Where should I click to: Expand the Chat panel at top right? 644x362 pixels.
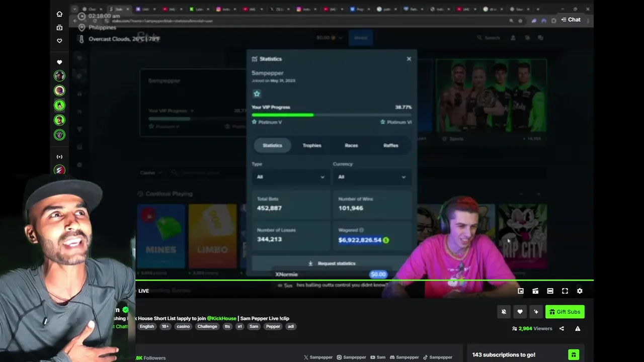[571, 20]
